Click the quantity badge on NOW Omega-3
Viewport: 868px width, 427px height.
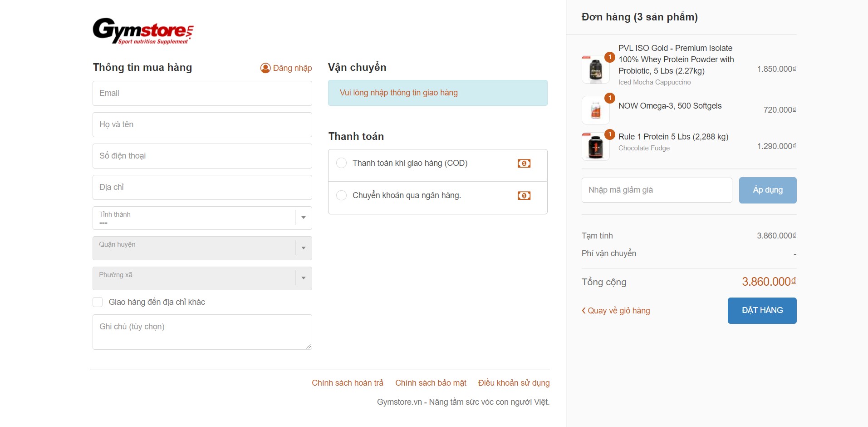click(x=610, y=98)
